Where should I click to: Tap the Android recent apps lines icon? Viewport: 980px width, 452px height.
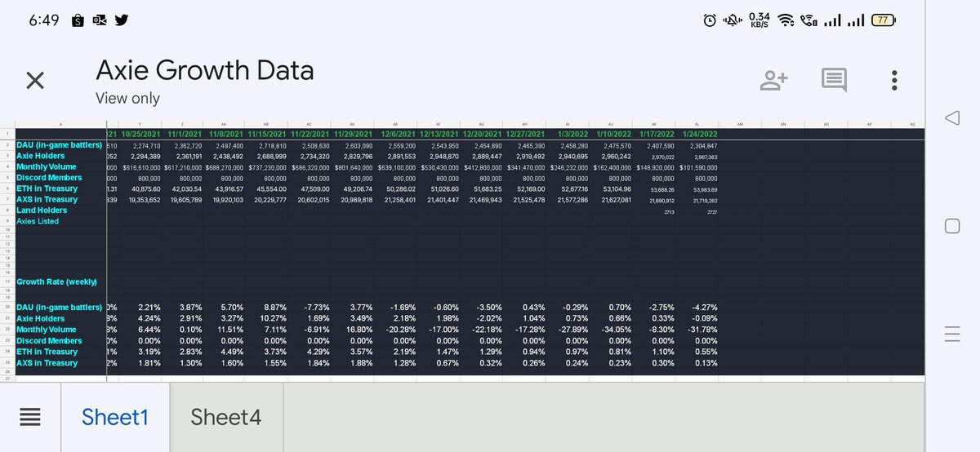951,334
